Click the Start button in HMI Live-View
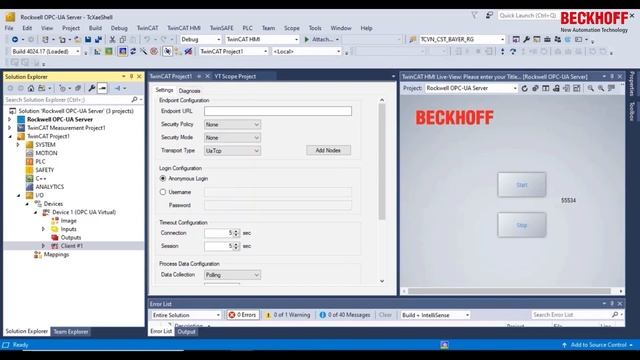 tap(522, 184)
